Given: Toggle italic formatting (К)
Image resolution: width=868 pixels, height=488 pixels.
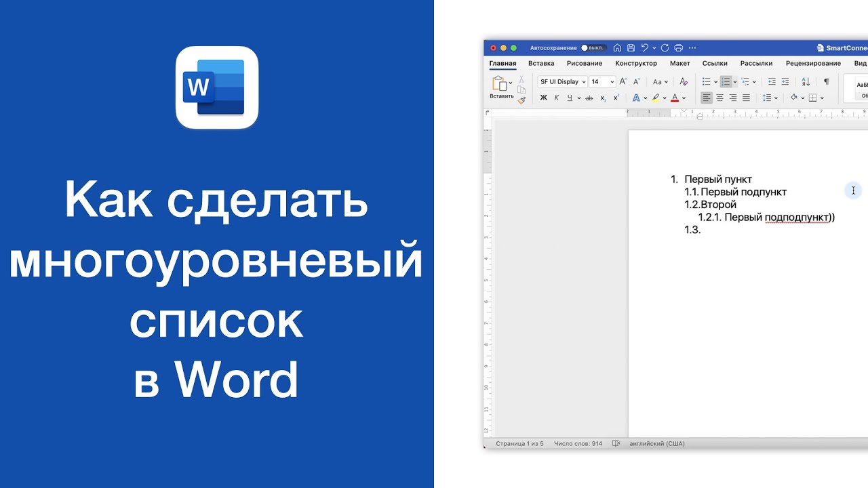Looking at the screenshot, I should 557,98.
